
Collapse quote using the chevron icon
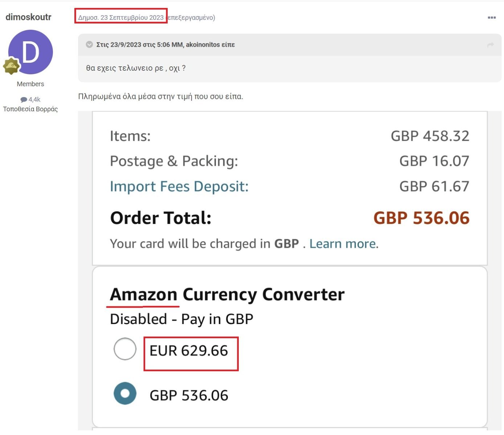(x=89, y=45)
